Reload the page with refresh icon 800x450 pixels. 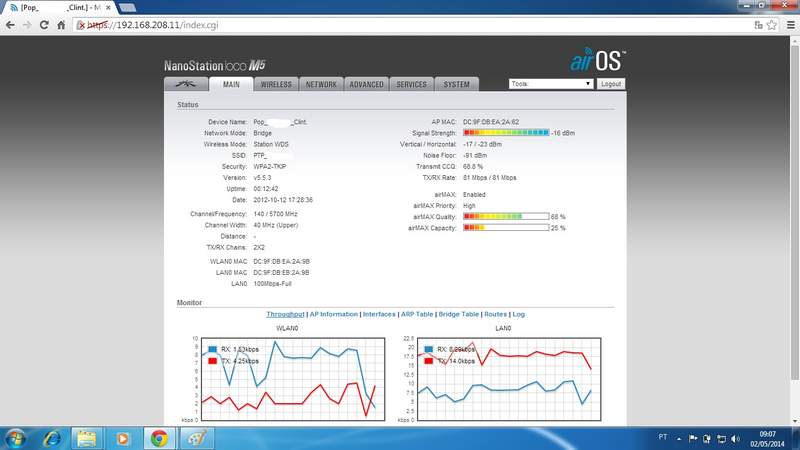[x=44, y=25]
